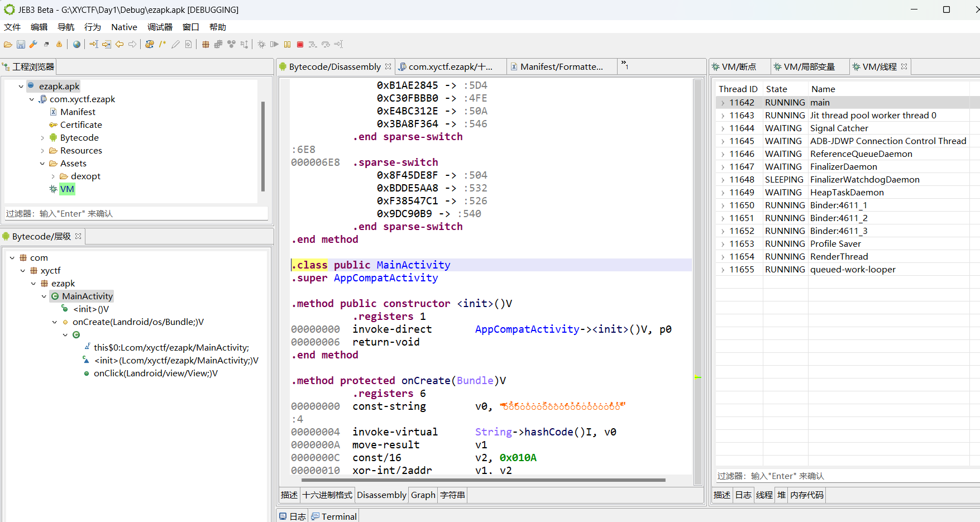The width and height of the screenshot is (980, 522).
Task: Click the save project floppy icon
Action: [21, 44]
